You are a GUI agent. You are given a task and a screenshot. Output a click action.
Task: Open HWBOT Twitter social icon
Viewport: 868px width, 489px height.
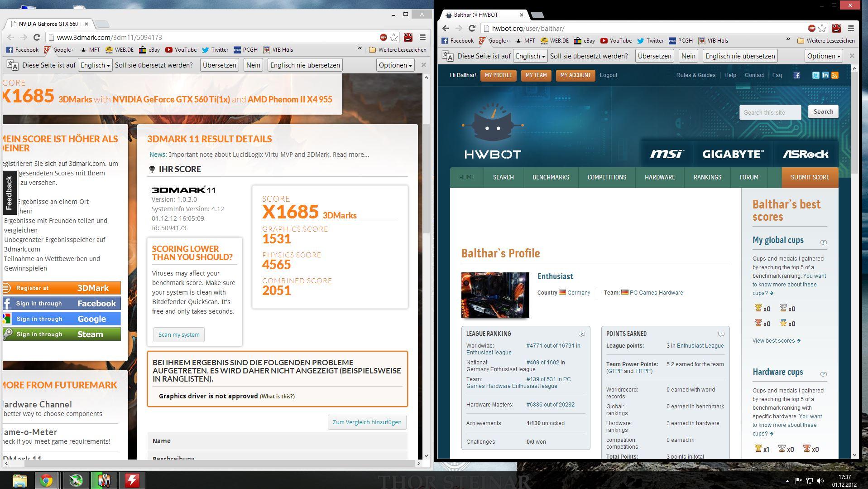coord(815,75)
